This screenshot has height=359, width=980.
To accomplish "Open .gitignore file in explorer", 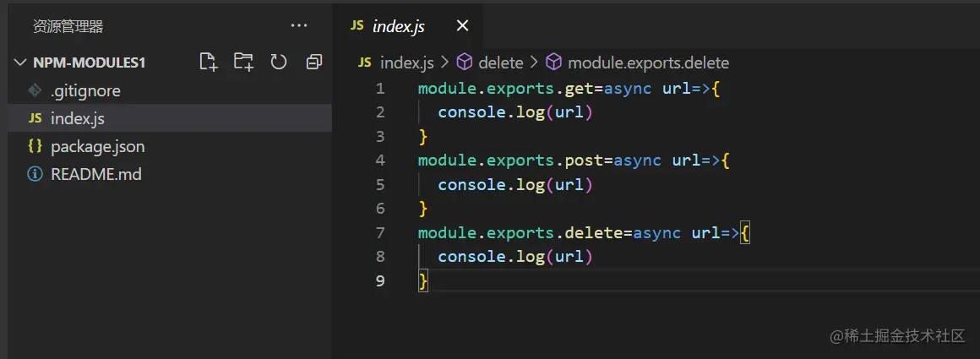I will coord(85,90).
